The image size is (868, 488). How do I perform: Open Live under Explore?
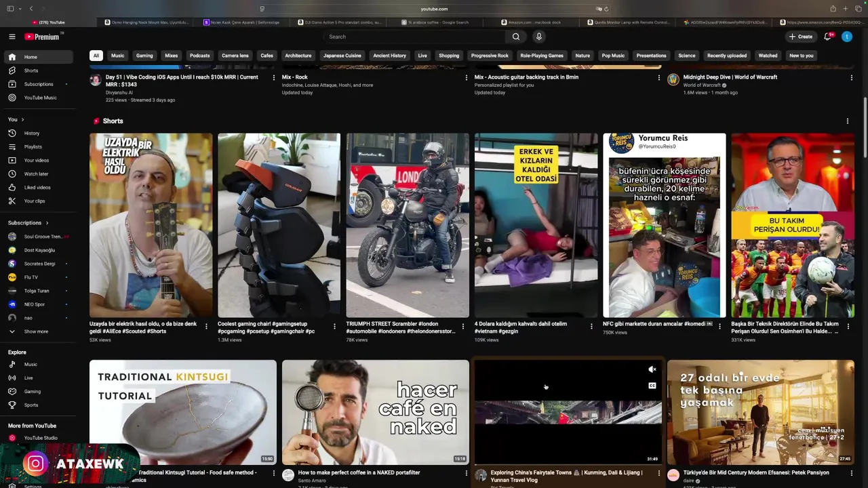tap(39, 378)
